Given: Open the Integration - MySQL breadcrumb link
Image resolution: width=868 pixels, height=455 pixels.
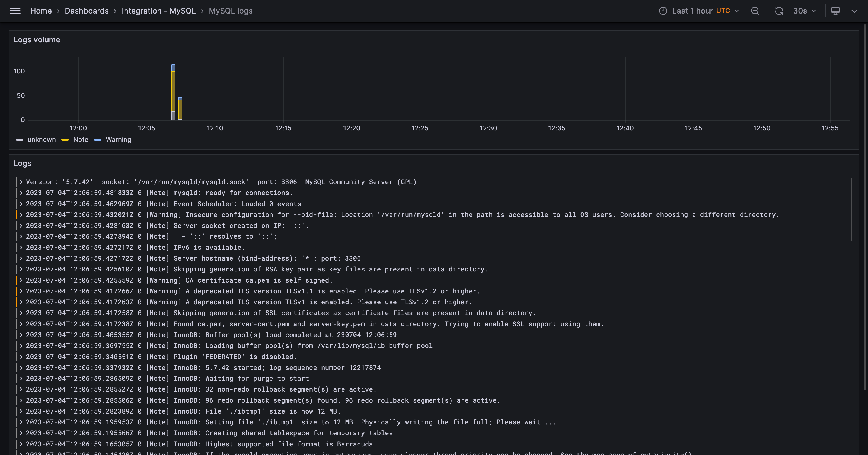Looking at the screenshot, I should [159, 11].
